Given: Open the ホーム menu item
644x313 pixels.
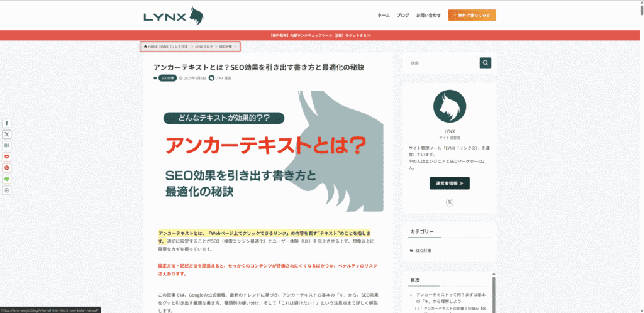Looking at the screenshot, I should pyautogui.click(x=384, y=15).
